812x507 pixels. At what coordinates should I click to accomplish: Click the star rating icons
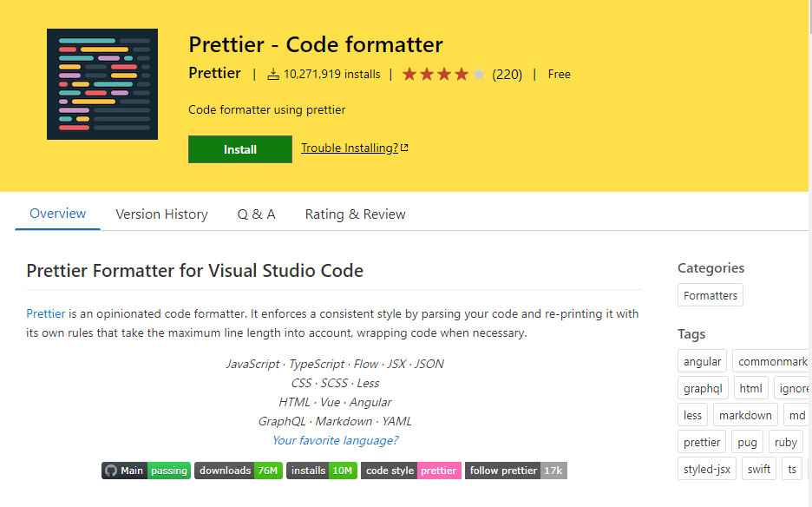tap(444, 74)
